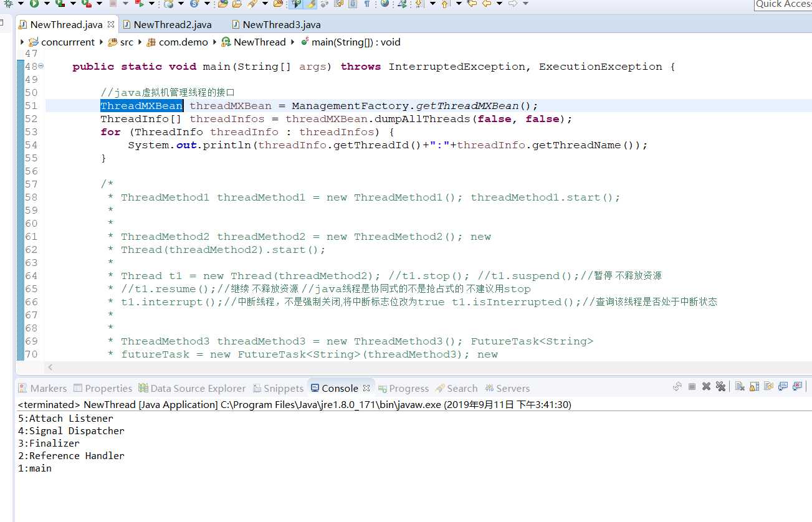Toggle show console on standard output

click(783, 386)
